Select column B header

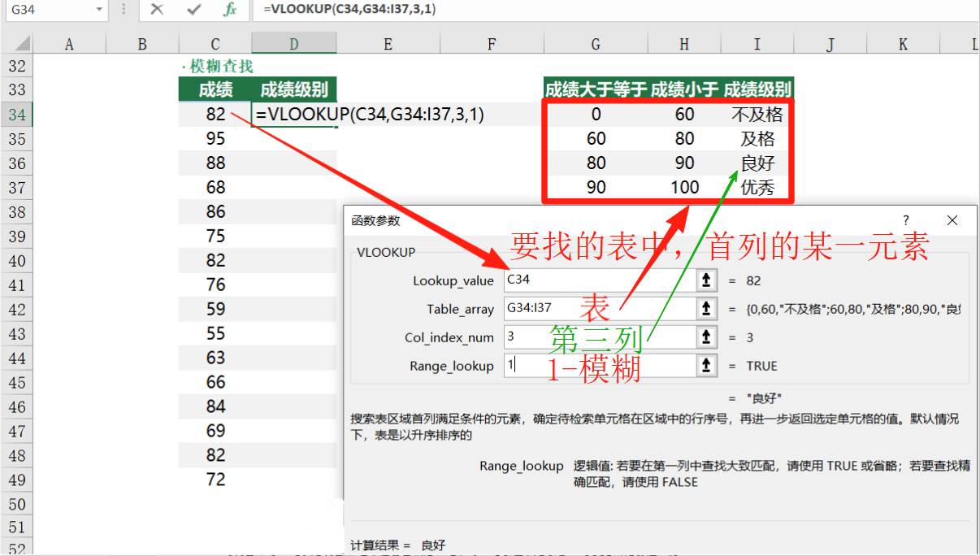pyautogui.click(x=142, y=45)
